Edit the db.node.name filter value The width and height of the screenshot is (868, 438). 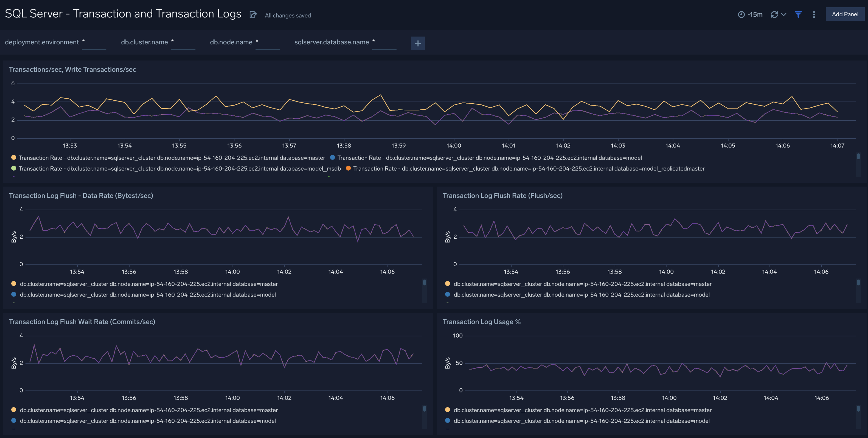[268, 42]
